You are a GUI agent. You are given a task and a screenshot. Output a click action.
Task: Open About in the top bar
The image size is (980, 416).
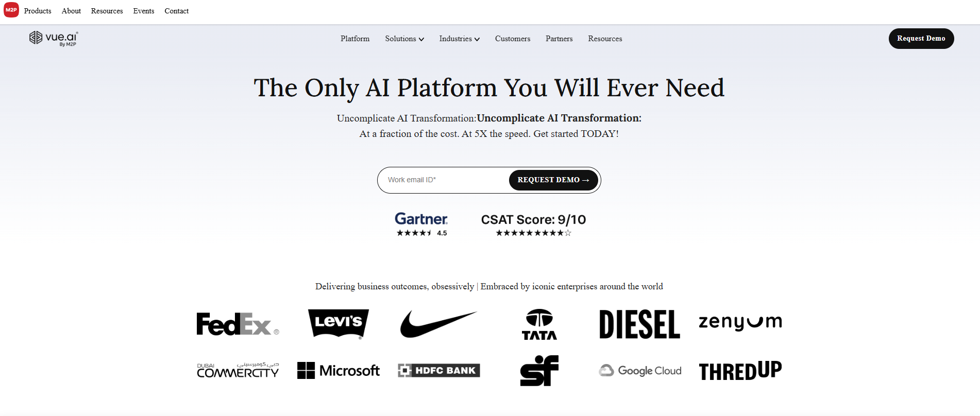coord(71,11)
